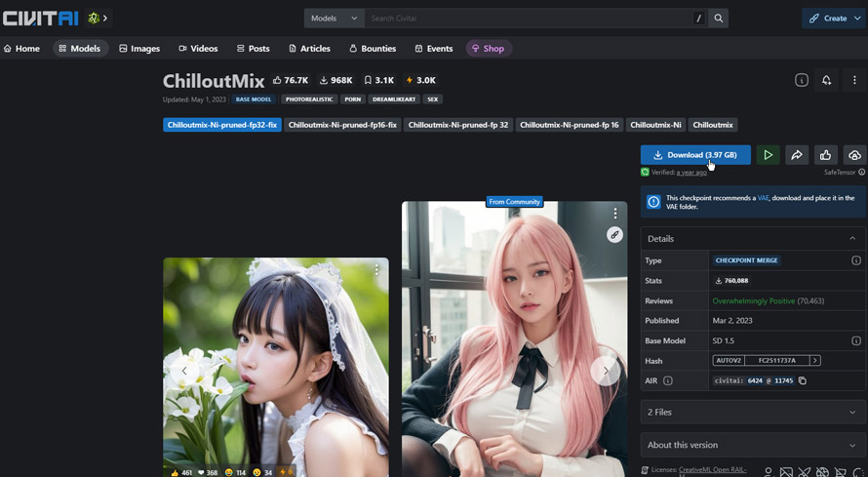This screenshot has width=868, height=477.
Task: Open the Bounties navigation tab
Action: [373, 48]
